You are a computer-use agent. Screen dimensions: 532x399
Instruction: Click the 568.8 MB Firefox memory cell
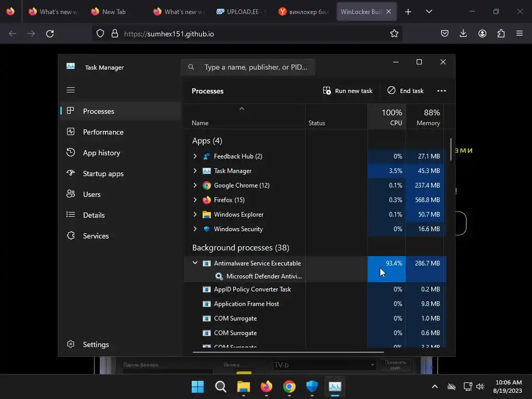(424, 200)
